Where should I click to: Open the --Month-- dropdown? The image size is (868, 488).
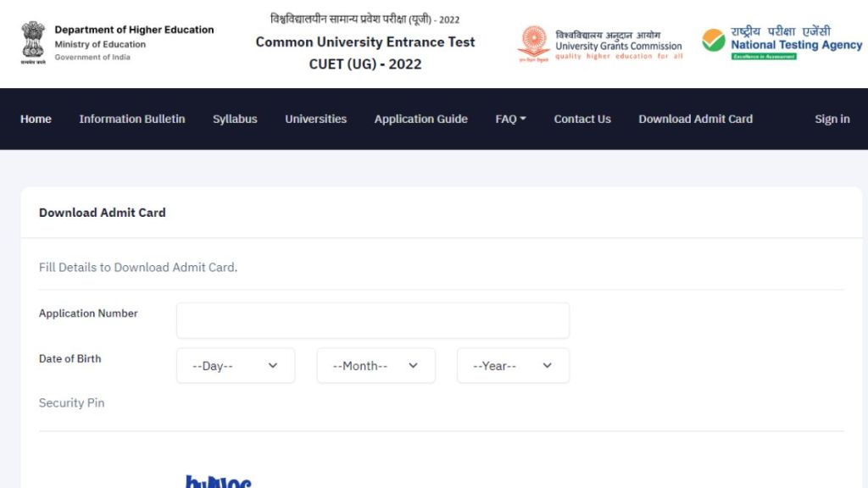pyautogui.click(x=376, y=365)
